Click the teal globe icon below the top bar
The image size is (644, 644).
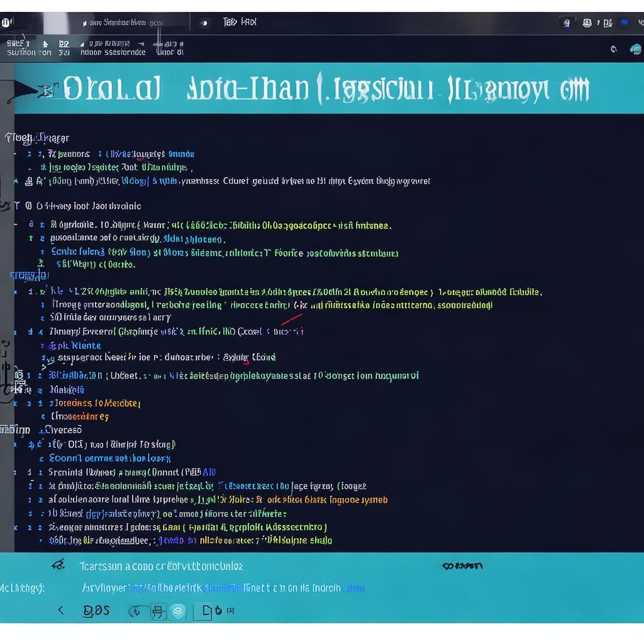pos(636,50)
